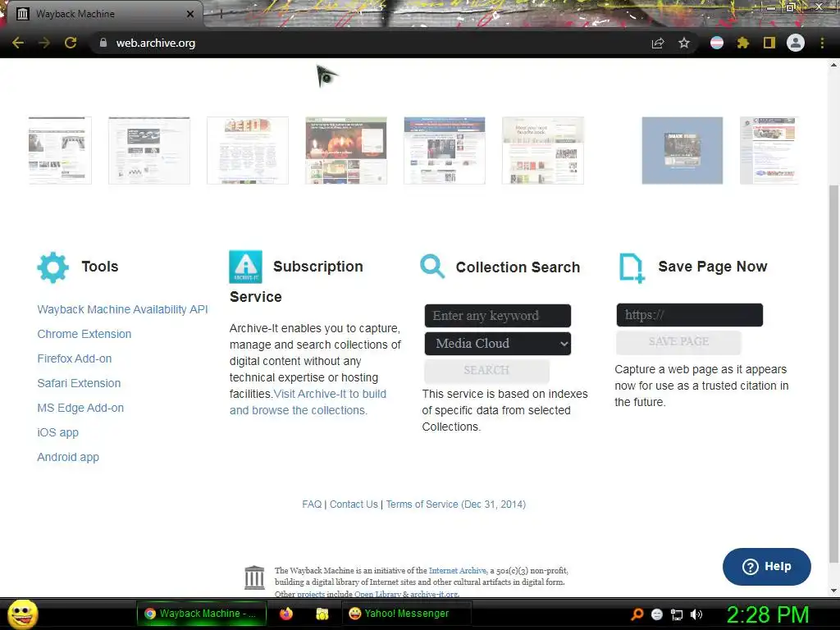Click the orange search tray icon
This screenshot has width=840, height=630.
(637, 614)
